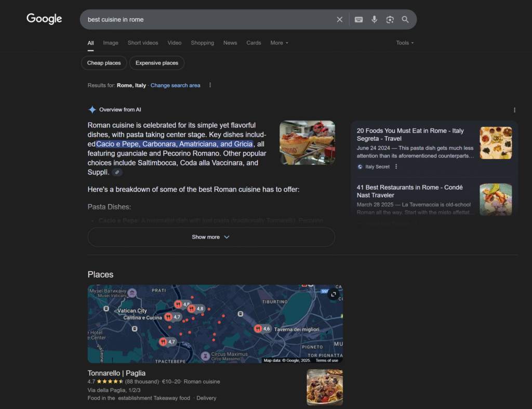The image size is (532, 409).
Task: Click the 'Pasta Dishes:' subheading
Action: pyautogui.click(x=109, y=207)
